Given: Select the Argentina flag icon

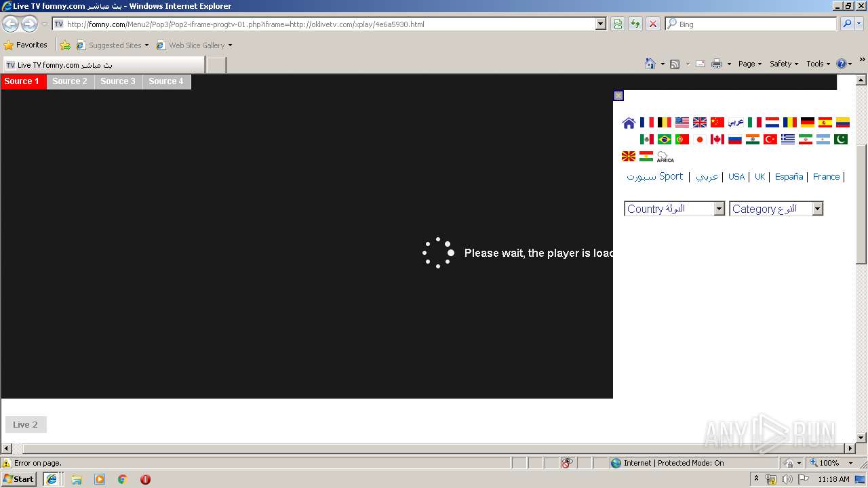Looking at the screenshot, I should click(x=823, y=139).
